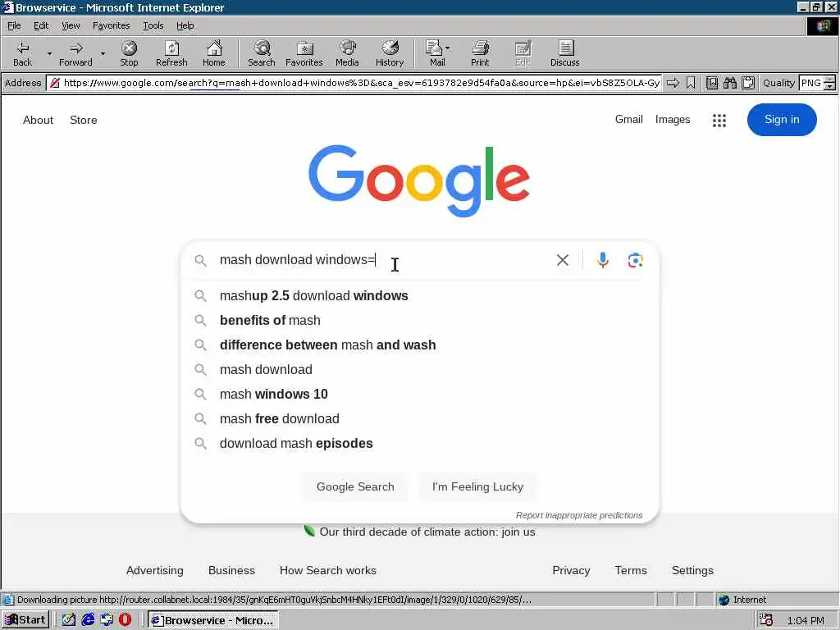Expand the Forward button history dropdown
The height and width of the screenshot is (630, 840).
click(x=103, y=53)
